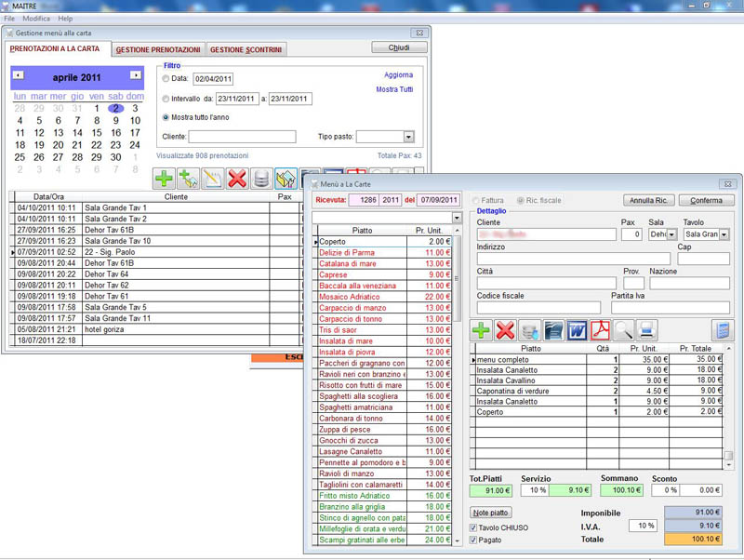Click the pencil edit reservation icon
The height and width of the screenshot is (560, 744).
213,178
